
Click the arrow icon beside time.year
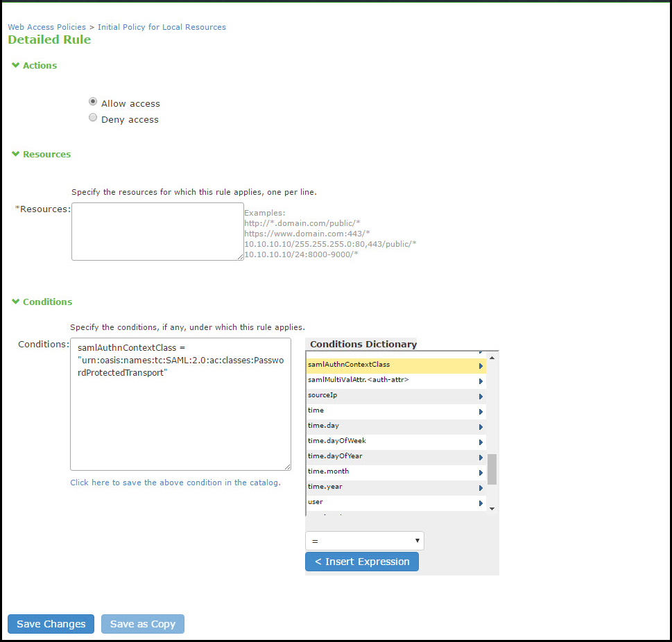(480, 486)
